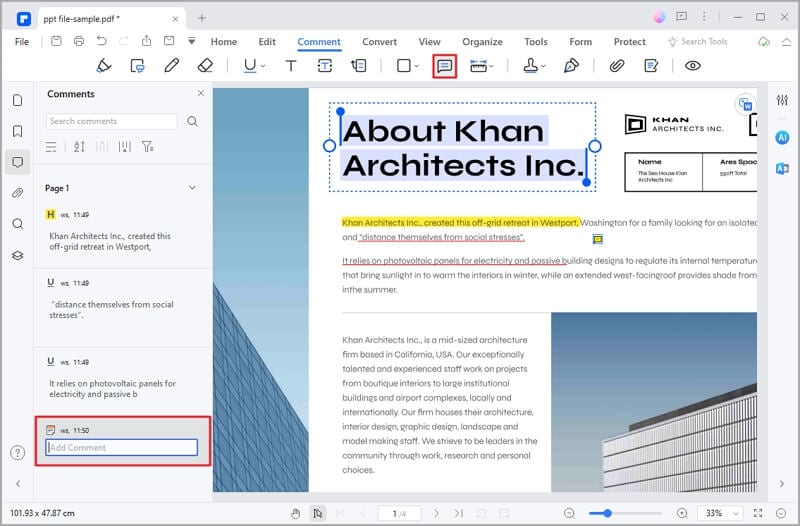Select the Text Comment (T) tool
The height and width of the screenshot is (526, 800).
click(x=291, y=66)
